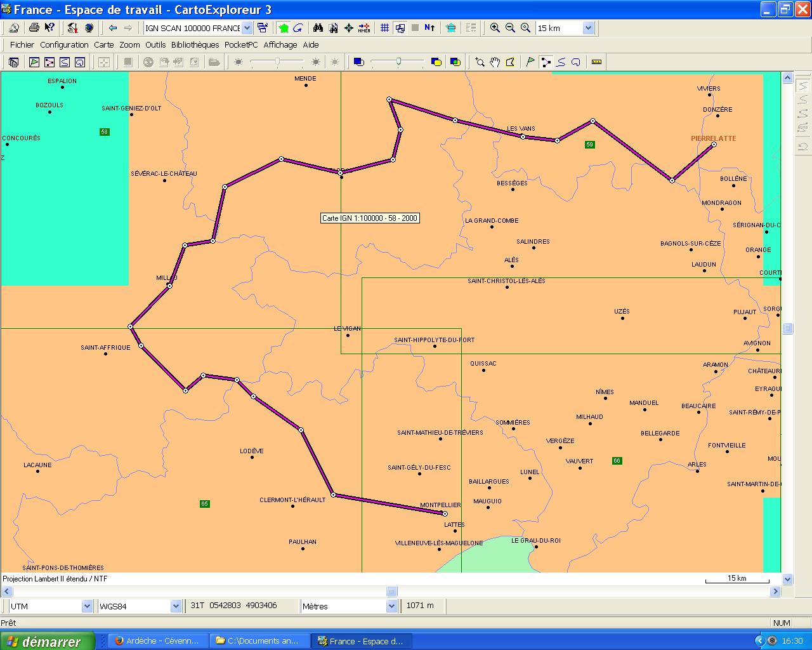The width and height of the screenshot is (812, 650).
Task: Click the blue-yellow overlay icon
Action: click(x=436, y=62)
